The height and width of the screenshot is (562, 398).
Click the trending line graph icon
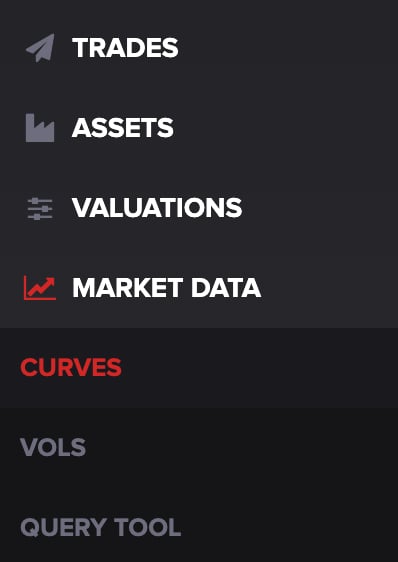click(40, 288)
